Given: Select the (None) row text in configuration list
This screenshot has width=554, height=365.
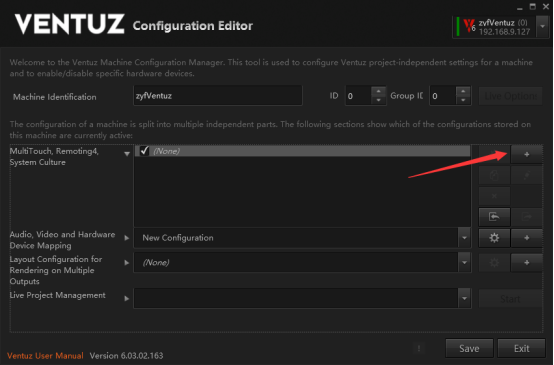Looking at the screenshot, I should pos(166,151).
